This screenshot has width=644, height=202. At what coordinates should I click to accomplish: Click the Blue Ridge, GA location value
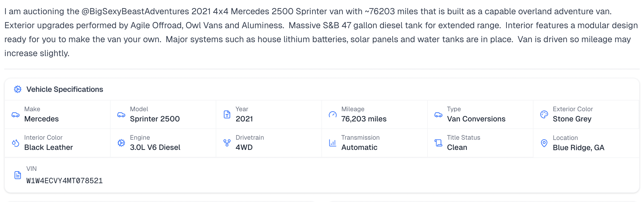[x=579, y=147]
